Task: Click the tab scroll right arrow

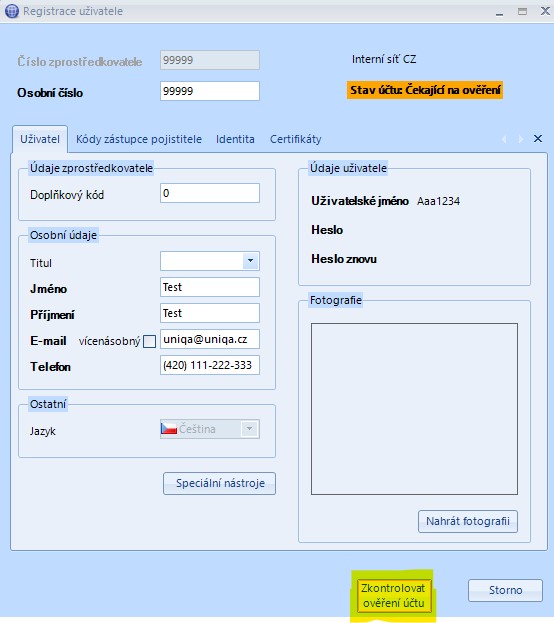Action: point(521,139)
